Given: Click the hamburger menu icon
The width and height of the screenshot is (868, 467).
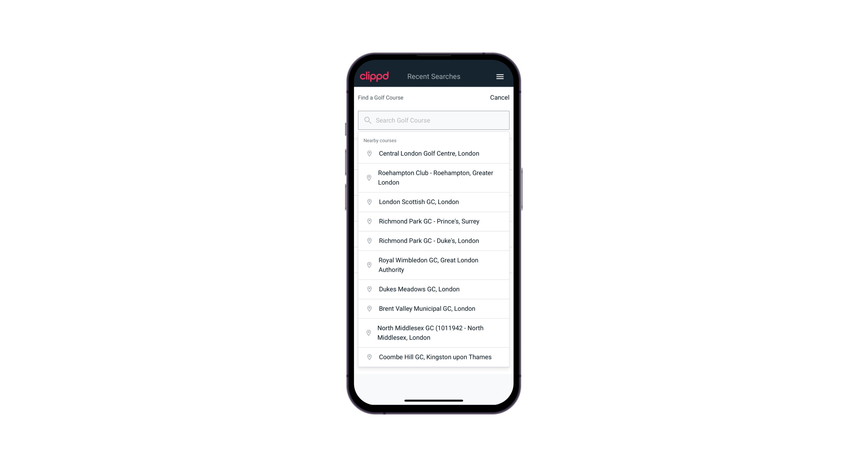Looking at the screenshot, I should point(500,76).
